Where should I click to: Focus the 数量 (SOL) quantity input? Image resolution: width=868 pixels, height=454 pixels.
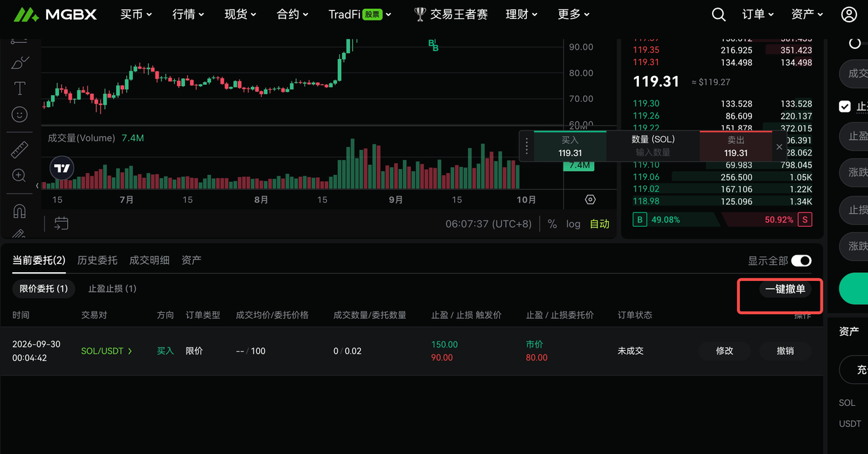tap(653, 152)
